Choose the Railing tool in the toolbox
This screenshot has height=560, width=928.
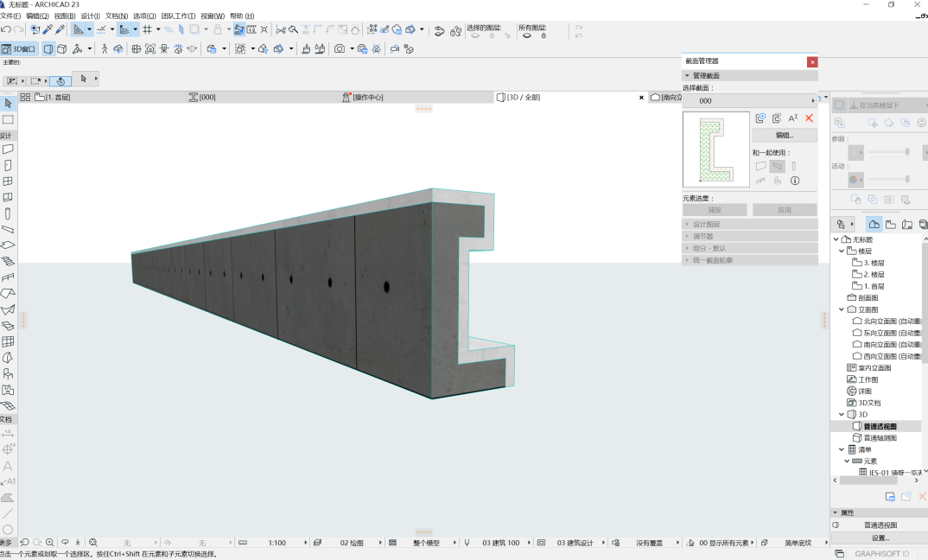tap(8, 277)
